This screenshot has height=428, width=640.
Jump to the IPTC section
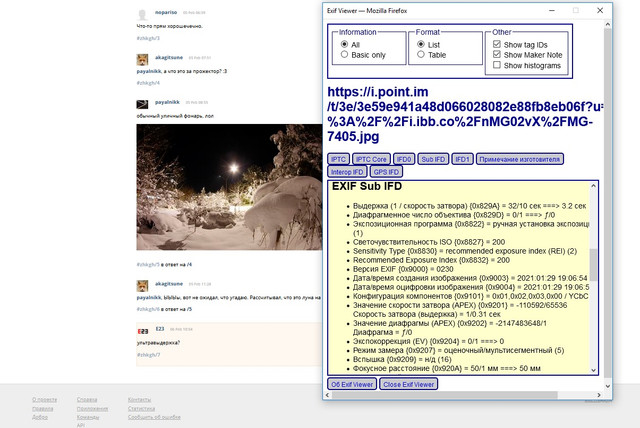coord(338,159)
